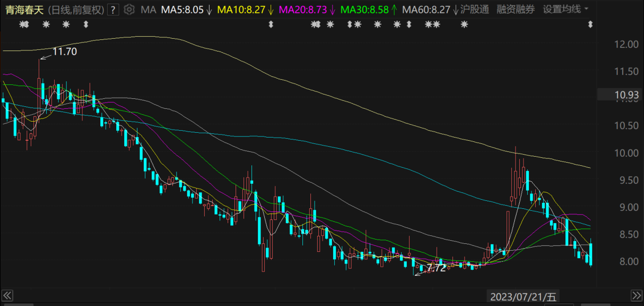This screenshot has height=306, width=644.
Task: Click the green MA30:8.58 readout
Action: 365,10
